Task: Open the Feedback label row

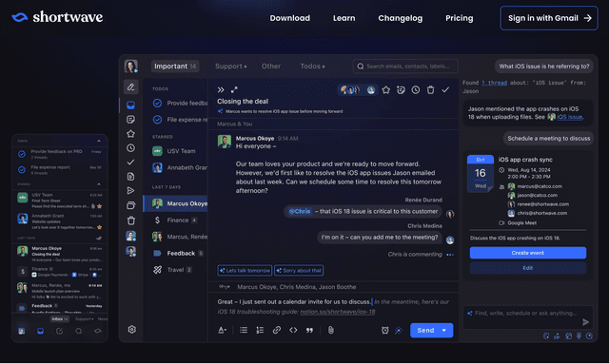Action: coord(176,253)
